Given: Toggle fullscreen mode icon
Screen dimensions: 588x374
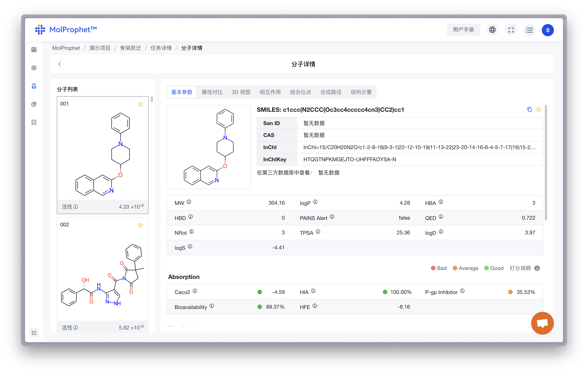Looking at the screenshot, I should click(511, 30).
